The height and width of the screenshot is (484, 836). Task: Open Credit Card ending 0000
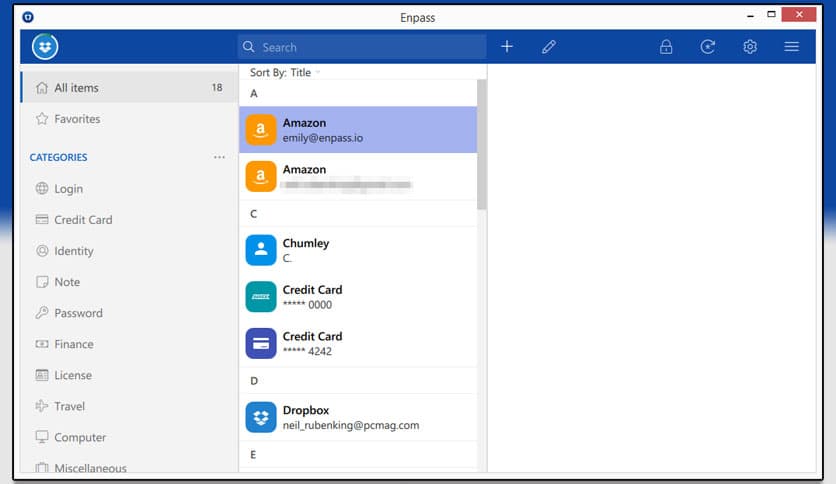coord(358,297)
